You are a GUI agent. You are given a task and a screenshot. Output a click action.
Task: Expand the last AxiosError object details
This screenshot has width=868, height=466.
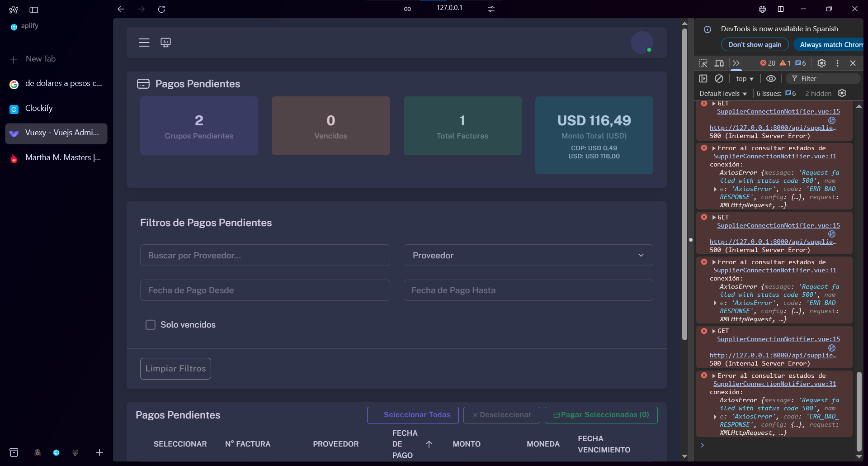715,417
